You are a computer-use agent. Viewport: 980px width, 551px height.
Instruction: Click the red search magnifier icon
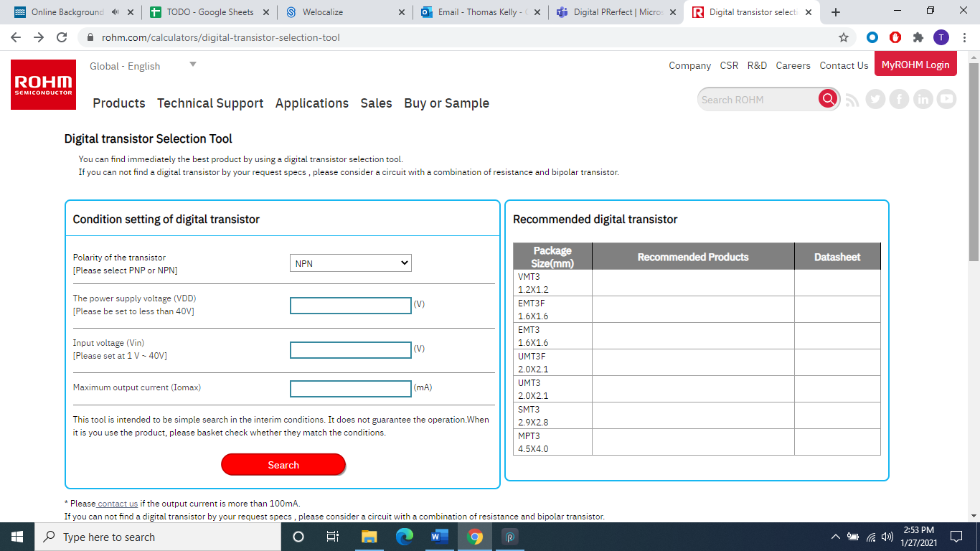828,99
